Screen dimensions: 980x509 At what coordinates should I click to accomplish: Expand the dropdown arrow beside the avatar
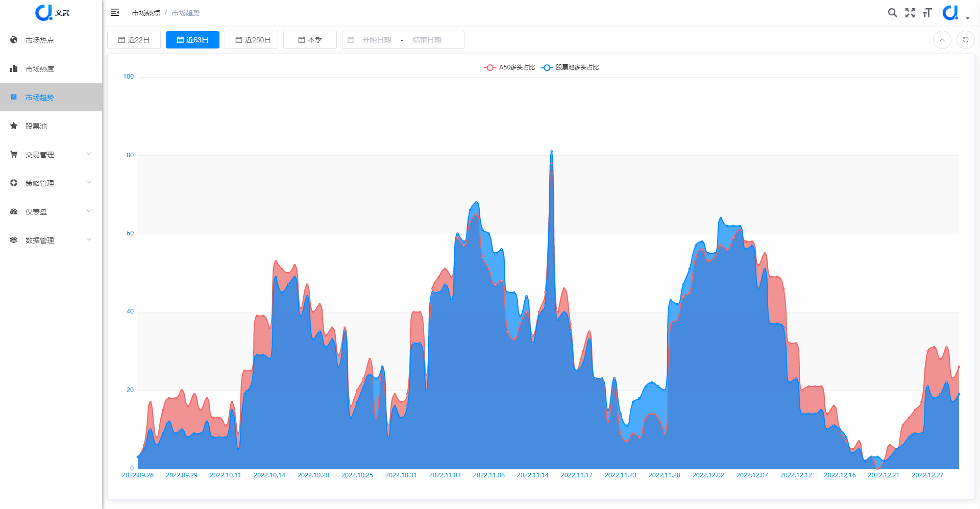[x=968, y=18]
